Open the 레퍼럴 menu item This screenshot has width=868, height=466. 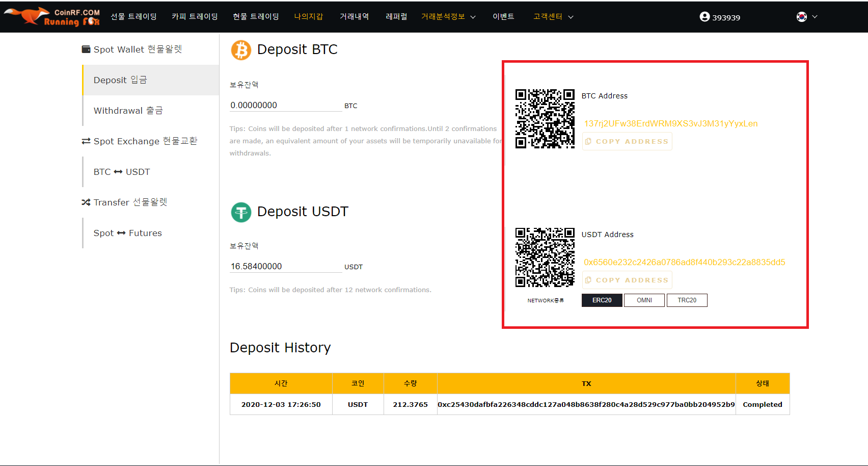point(396,17)
